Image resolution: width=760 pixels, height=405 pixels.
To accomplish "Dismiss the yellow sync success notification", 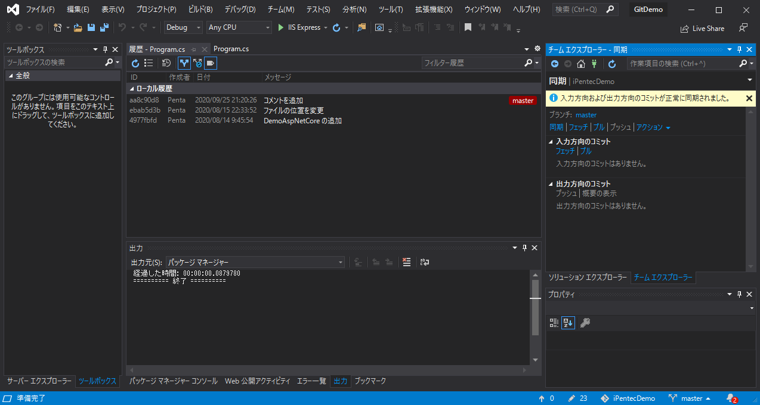I will point(749,98).
